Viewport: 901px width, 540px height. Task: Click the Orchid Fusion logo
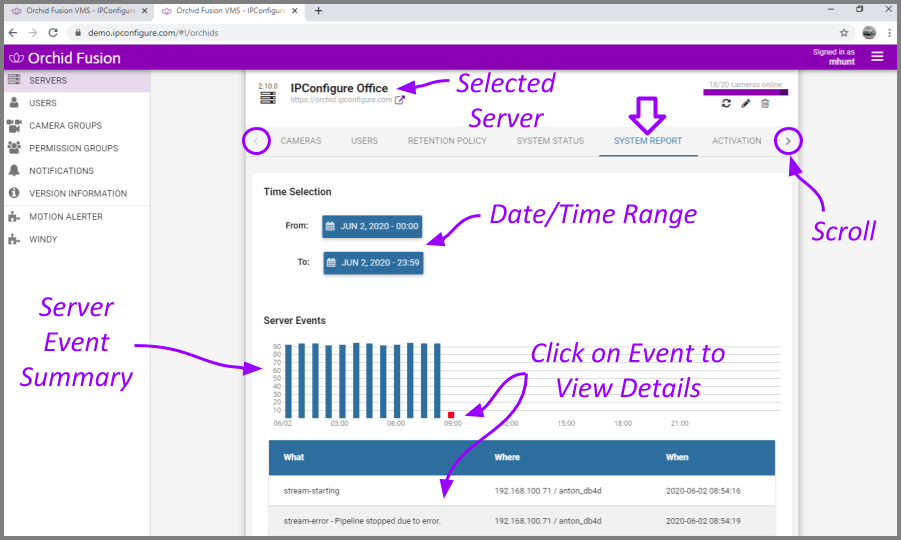coord(66,58)
